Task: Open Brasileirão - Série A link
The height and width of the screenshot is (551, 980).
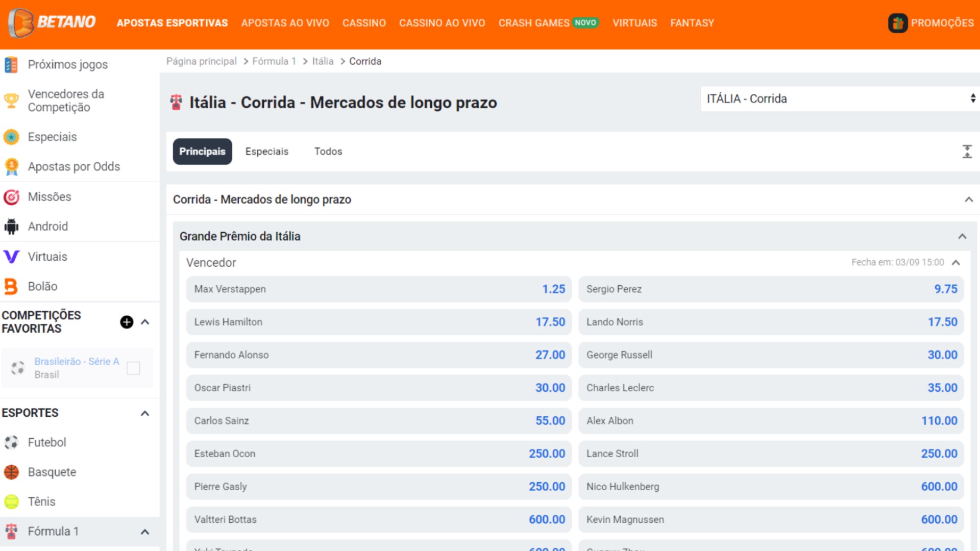Action: coord(77,361)
